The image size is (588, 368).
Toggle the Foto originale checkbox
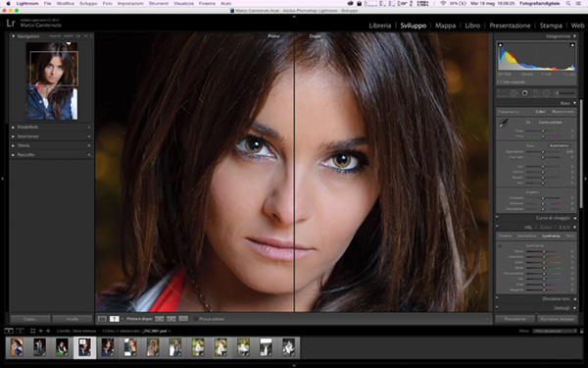tap(499, 81)
